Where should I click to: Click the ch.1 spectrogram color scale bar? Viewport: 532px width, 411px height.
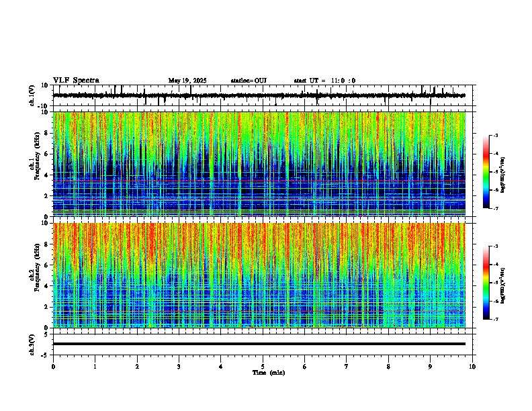tap(486, 172)
